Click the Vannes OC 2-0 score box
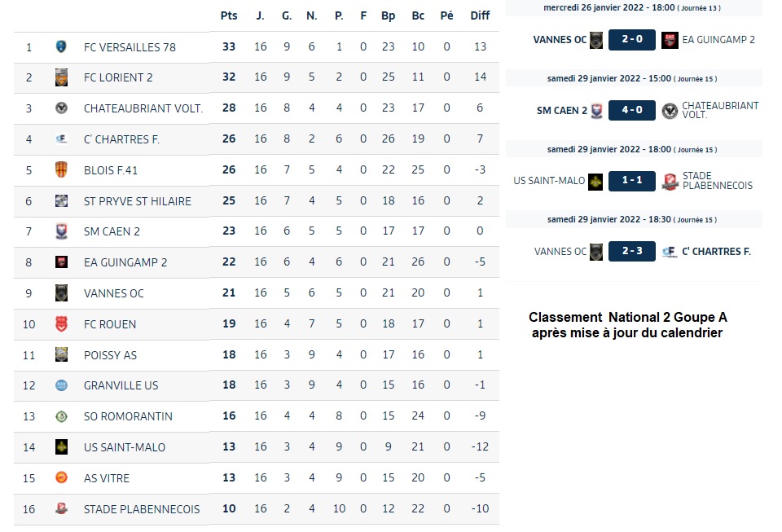Image resolution: width=782 pixels, height=532 pixels. pos(632,39)
